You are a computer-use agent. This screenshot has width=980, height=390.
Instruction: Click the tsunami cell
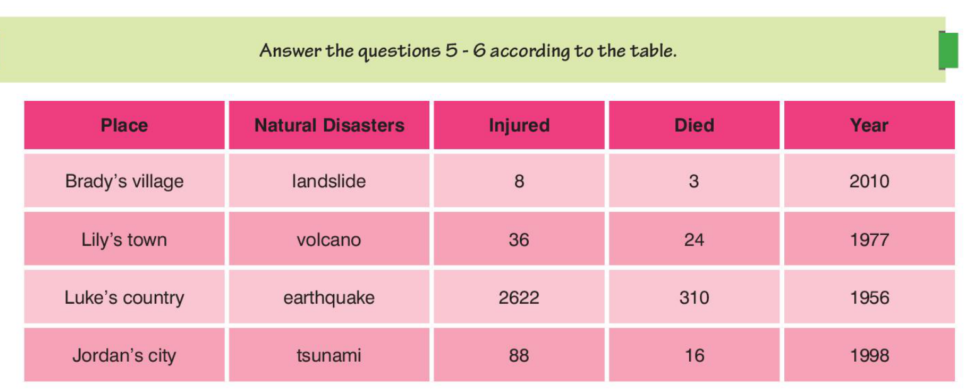[329, 355]
